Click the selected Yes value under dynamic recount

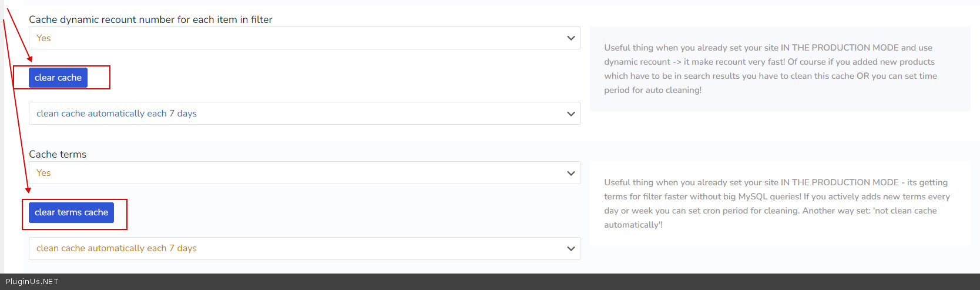[x=43, y=38]
